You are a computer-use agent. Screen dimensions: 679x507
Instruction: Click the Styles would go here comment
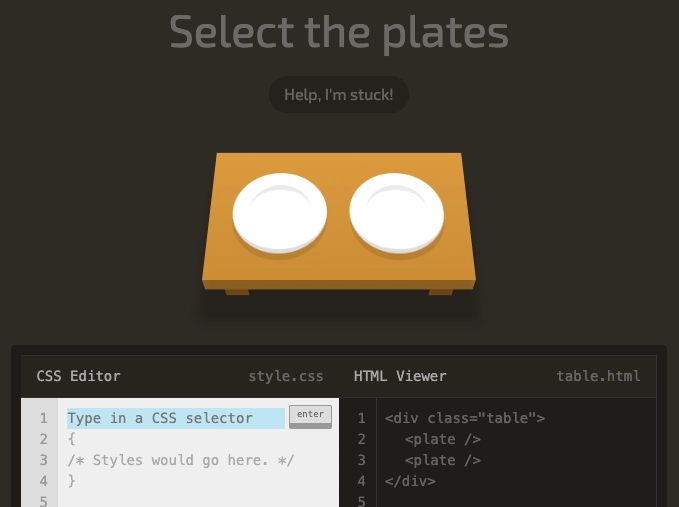coord(181,460)
